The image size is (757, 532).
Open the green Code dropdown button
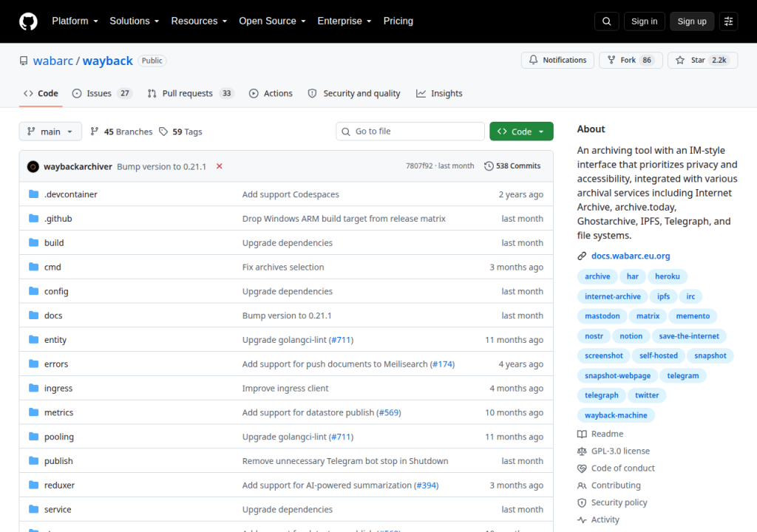[521, 132]
